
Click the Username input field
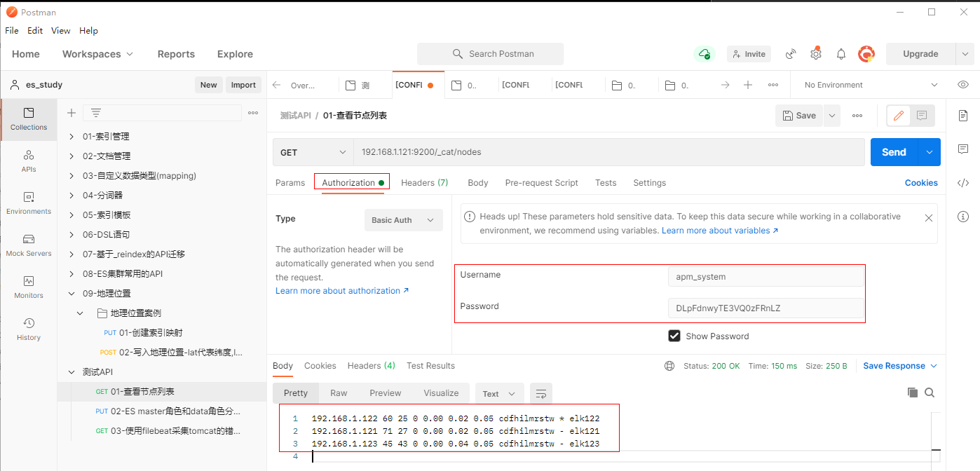[765, 277]
